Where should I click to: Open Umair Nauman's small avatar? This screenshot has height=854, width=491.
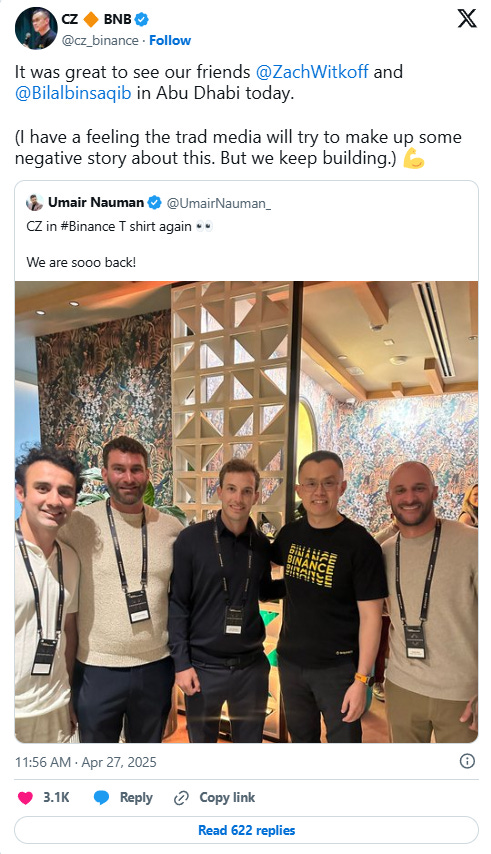[x=34, y=203]
